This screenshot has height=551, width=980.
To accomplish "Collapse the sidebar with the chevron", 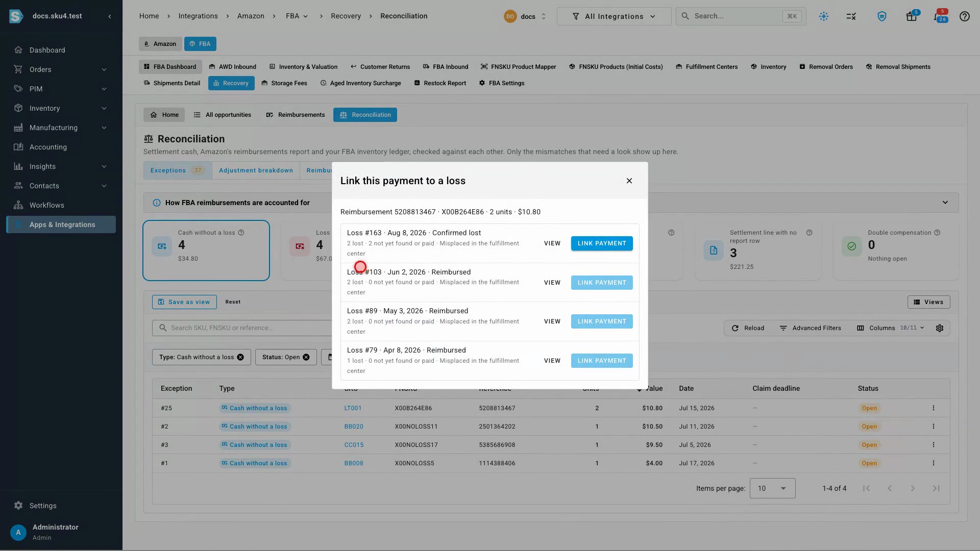I will (110, 16).
